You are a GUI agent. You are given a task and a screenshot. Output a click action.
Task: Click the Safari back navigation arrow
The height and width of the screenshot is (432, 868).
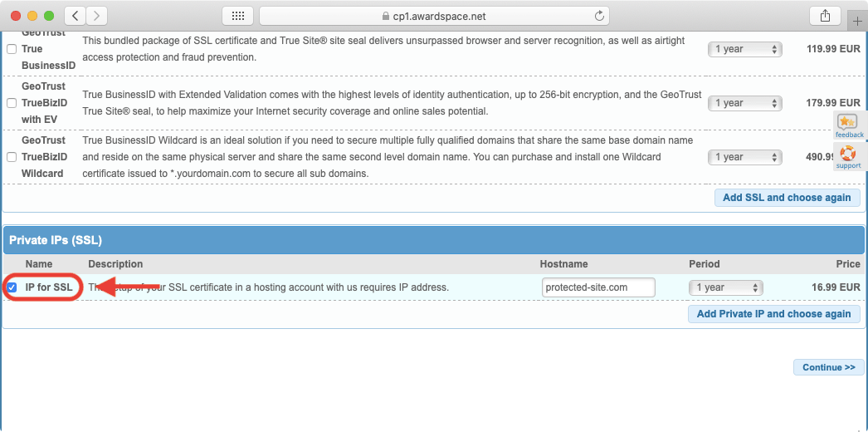(x=76, y=16)
